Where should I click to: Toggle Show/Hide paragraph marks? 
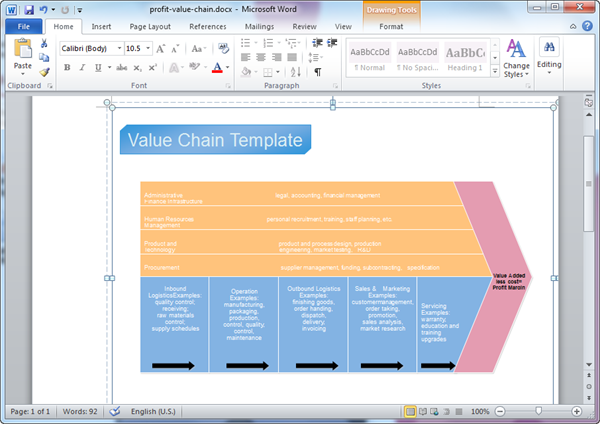318,72
